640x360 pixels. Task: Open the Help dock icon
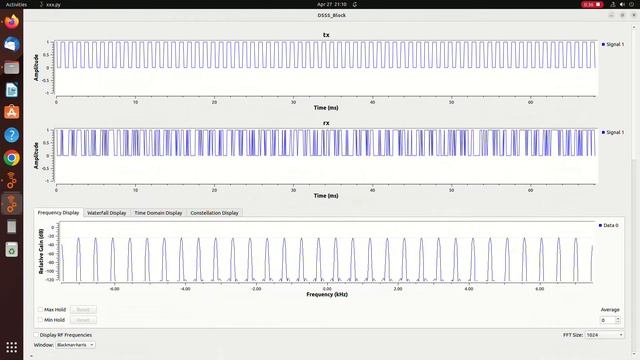(11, 135)
